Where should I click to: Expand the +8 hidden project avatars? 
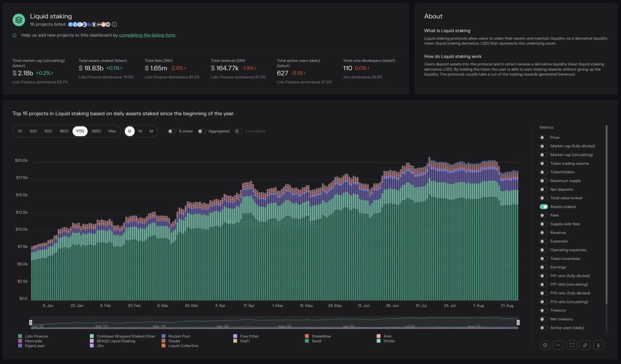108,24
